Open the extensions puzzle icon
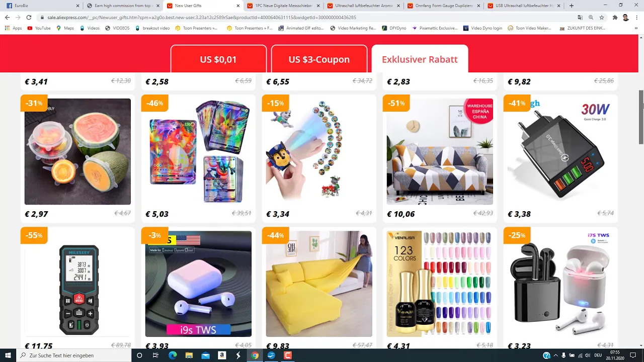 [x=615, y=17]
